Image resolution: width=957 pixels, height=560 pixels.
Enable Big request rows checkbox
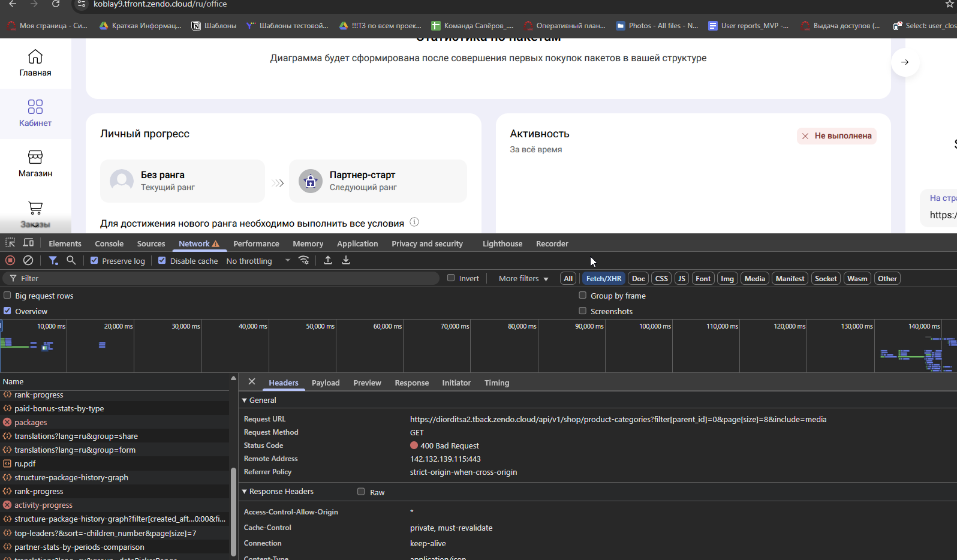click(7, 295)
